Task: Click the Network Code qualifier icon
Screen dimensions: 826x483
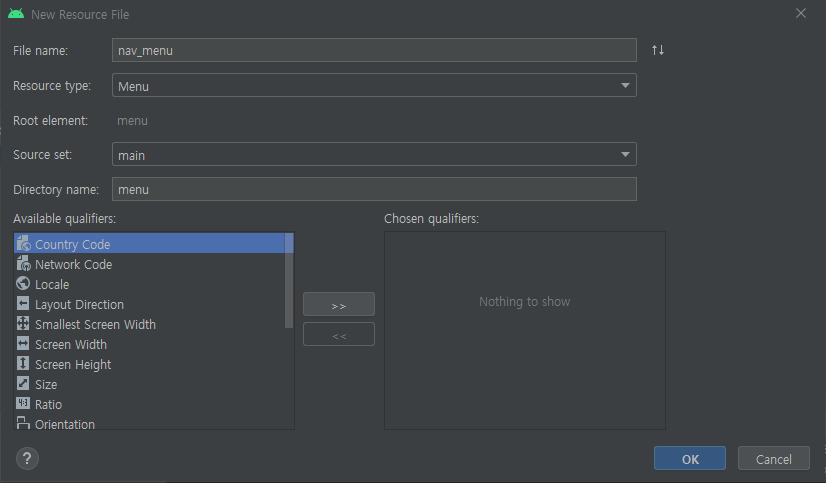Action: pos(23,263)
